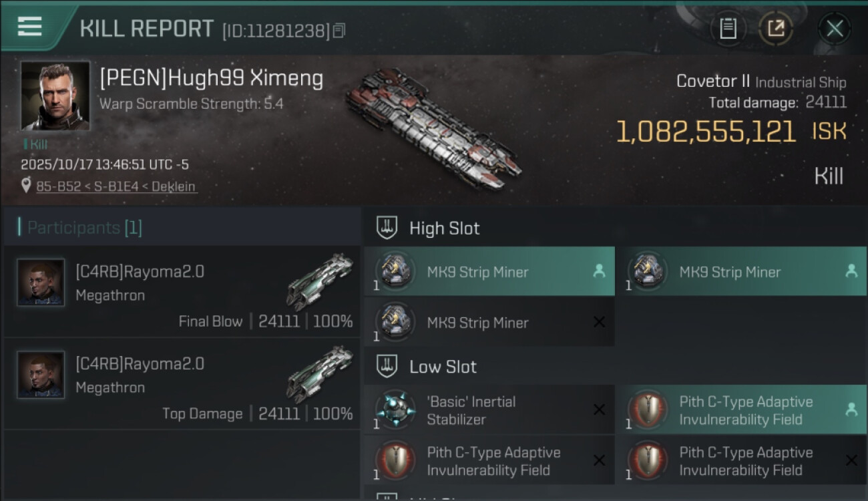Click the Megathron ship icon for Top Damage
Image resolution: width=868 pixels, height=501 pixels.
pos(320,374)
